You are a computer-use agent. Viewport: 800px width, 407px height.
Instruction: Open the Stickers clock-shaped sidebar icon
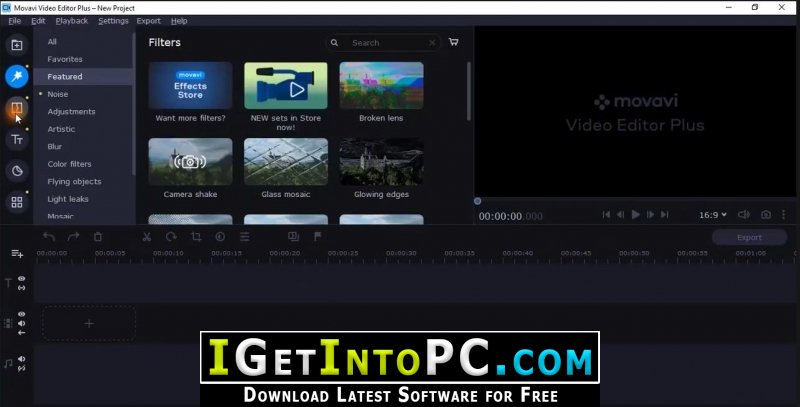(17, 171)
